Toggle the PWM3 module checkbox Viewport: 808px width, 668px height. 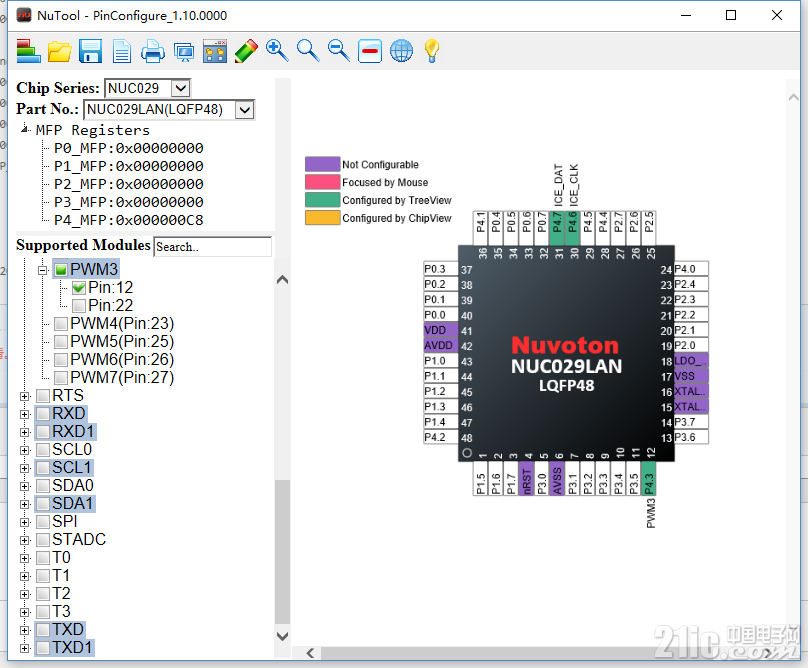pos(61,270)
